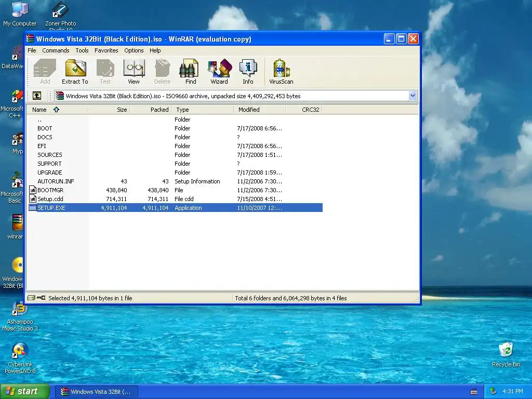Sort files by Size column header

(x=109, y=110)
